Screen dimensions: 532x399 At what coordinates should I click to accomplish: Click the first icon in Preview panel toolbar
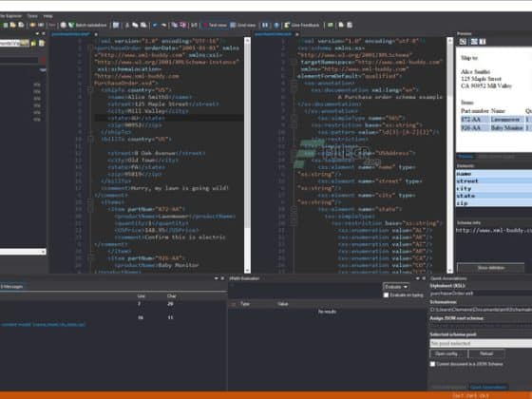(x=463, y=42)
